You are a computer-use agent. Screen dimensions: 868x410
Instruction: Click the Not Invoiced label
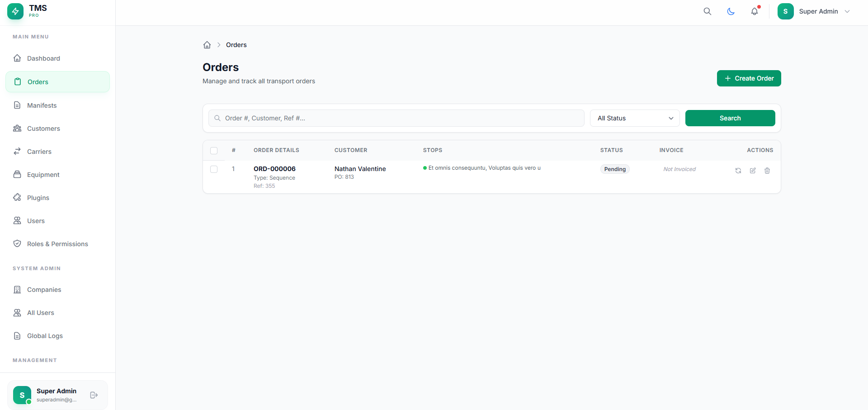(x=679, y=169)
